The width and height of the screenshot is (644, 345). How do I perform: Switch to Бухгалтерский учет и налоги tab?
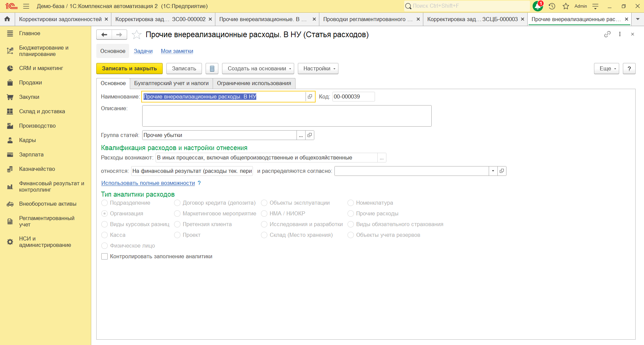[171, 83]
